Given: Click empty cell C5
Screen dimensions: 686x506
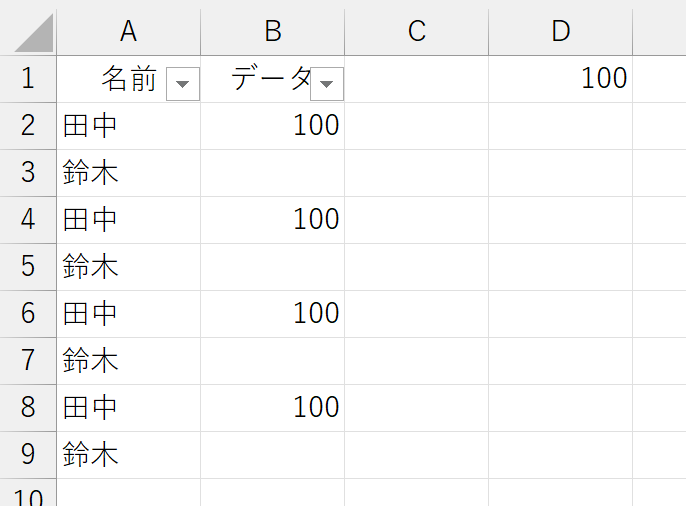Looking at the screenshot, I should point(416,267).
